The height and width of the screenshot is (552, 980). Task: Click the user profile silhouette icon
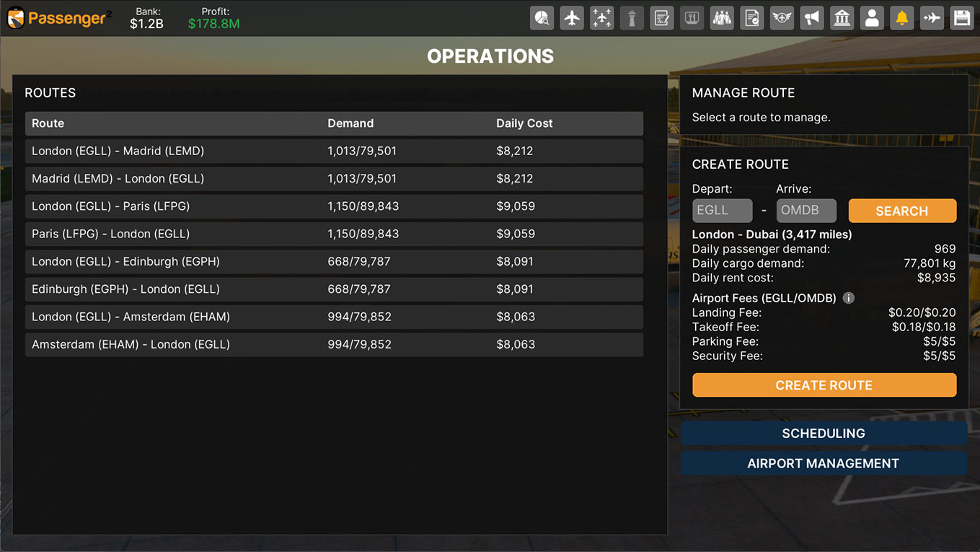coord(872,18)
